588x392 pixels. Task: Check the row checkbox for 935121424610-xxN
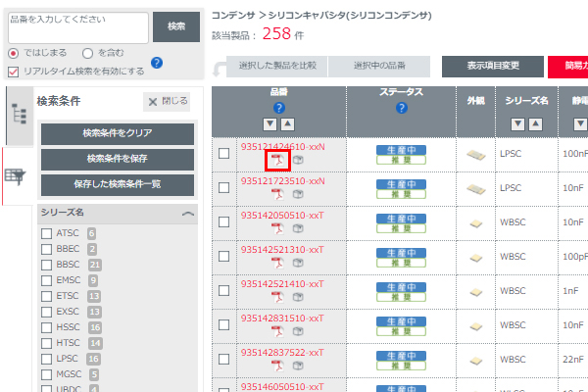(x=224, y=154)
